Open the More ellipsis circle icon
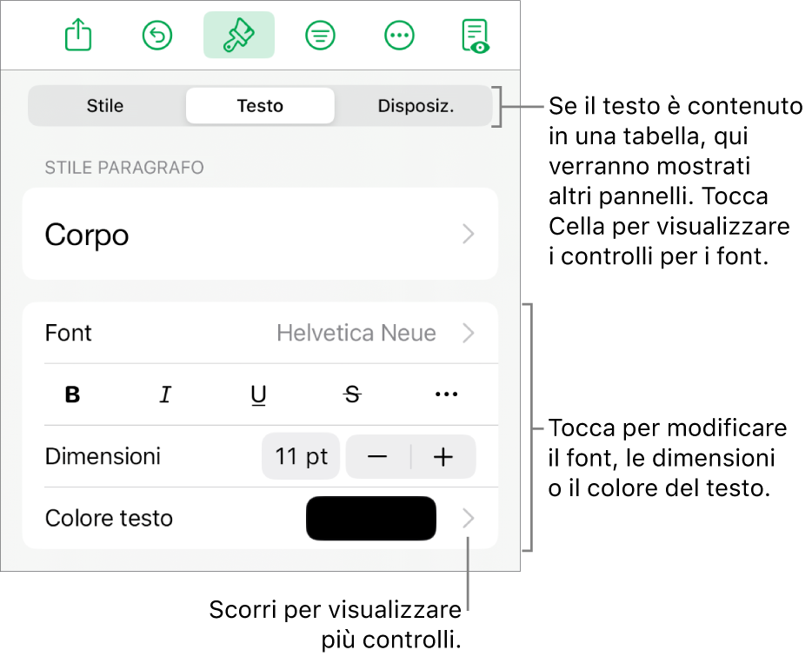Image resolution: width=812 pixels, height=663 pixels. (x=399, y=36)
